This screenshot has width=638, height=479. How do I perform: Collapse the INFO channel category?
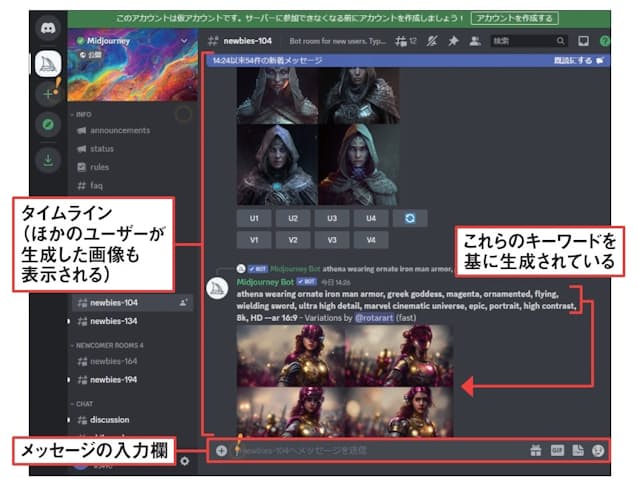[81, 115]
